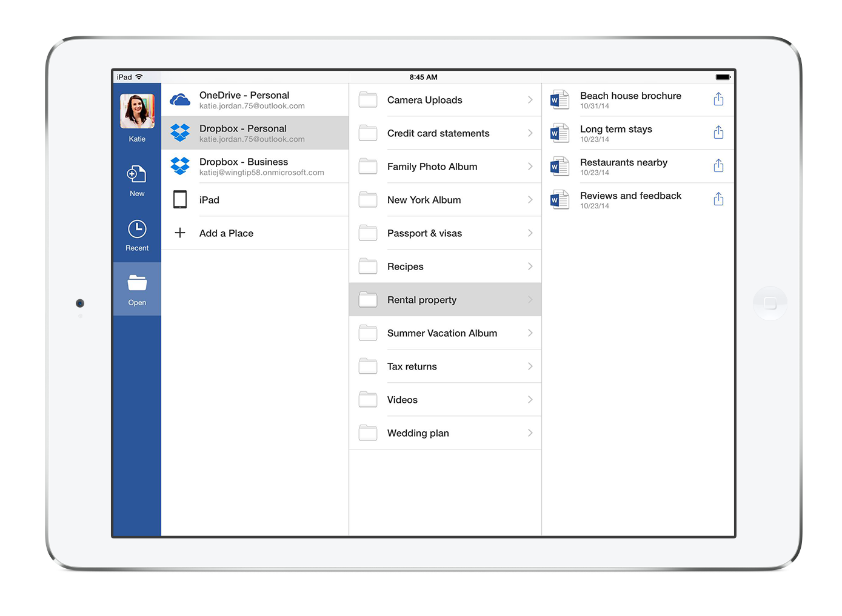The width and height of the screenshot is (842, 616).
Task: Switch to Dropbox - Personal account
Action: tap(255, 133)
